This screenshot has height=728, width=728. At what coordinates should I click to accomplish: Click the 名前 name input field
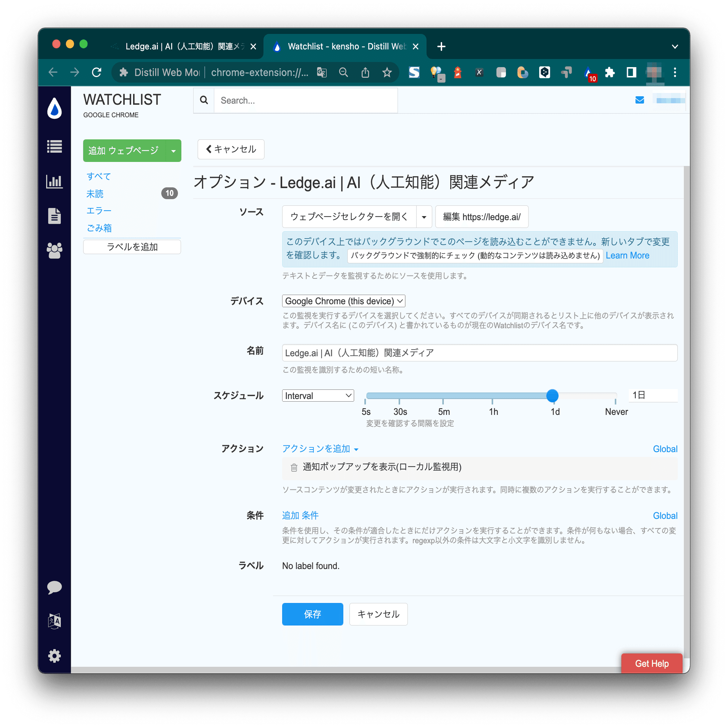[x=479, y=353]
